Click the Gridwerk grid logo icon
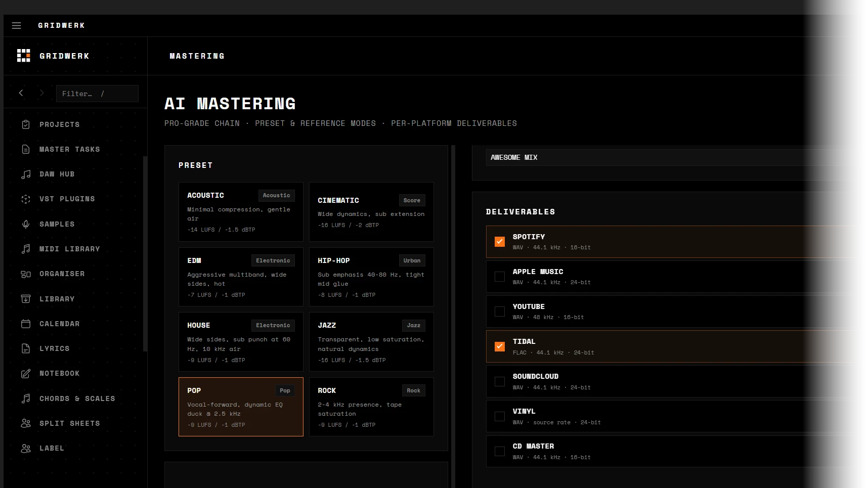The width and height of the screenshot is (868, 488). click(x=23, y=56)
